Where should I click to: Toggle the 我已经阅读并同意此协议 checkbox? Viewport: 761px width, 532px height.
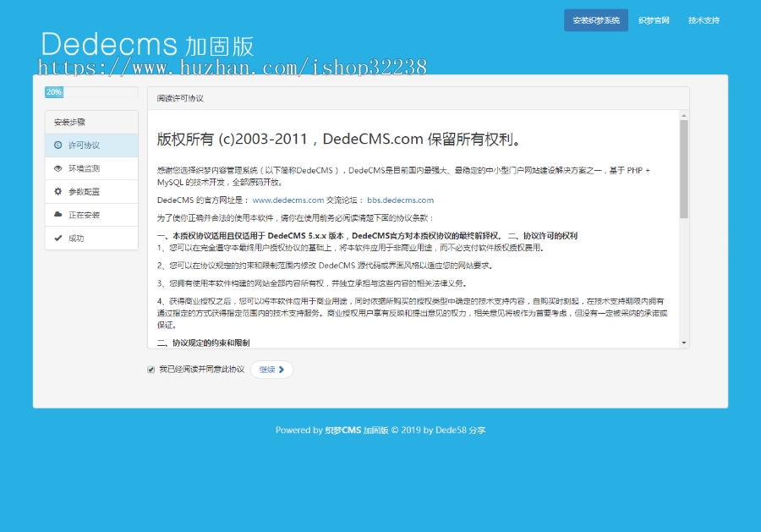click(x=151, y=370)
